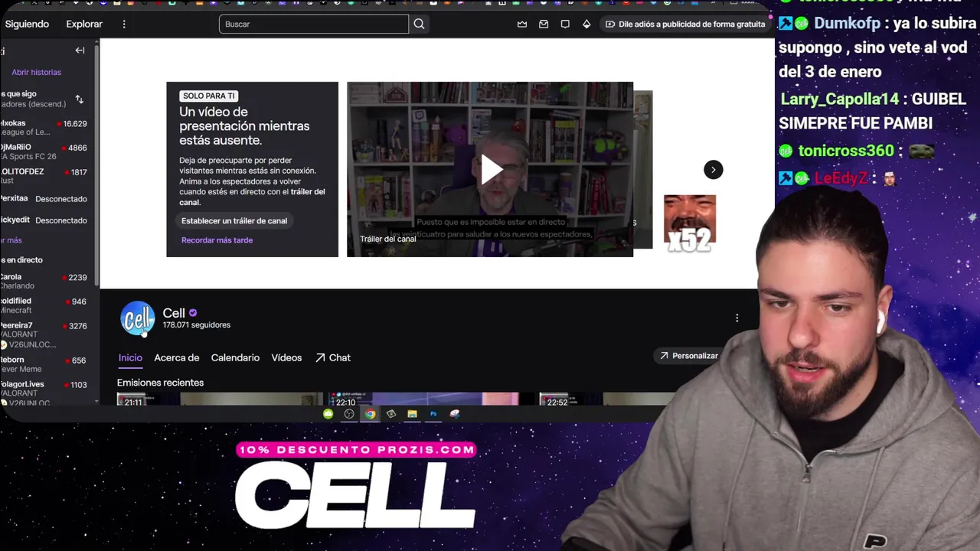Open OBS Studio from the taskbar
This screenshot has width=980, height=551.
tap(349, 414)
